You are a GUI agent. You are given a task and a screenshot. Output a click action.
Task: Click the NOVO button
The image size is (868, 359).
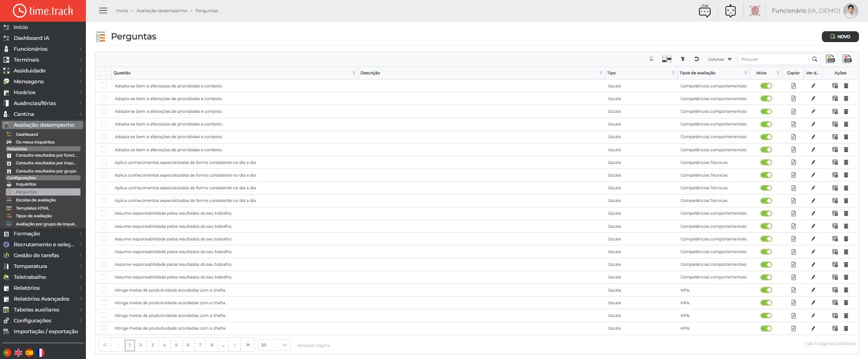pos(840,37)
